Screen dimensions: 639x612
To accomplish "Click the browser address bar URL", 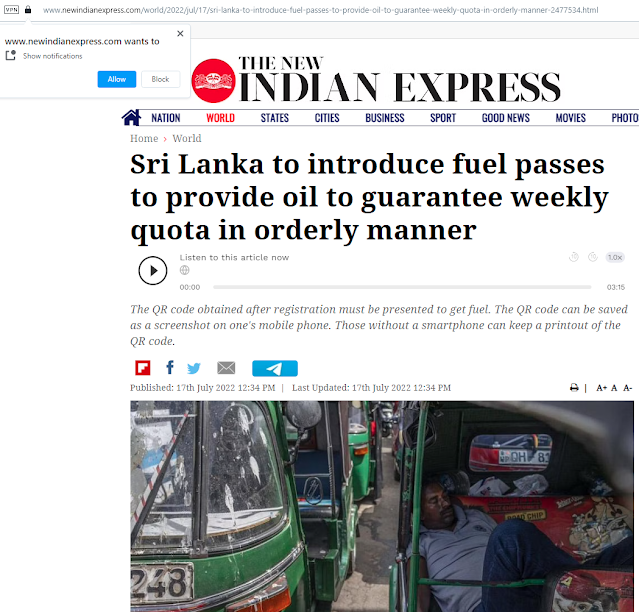I will [x=320, y=10].
